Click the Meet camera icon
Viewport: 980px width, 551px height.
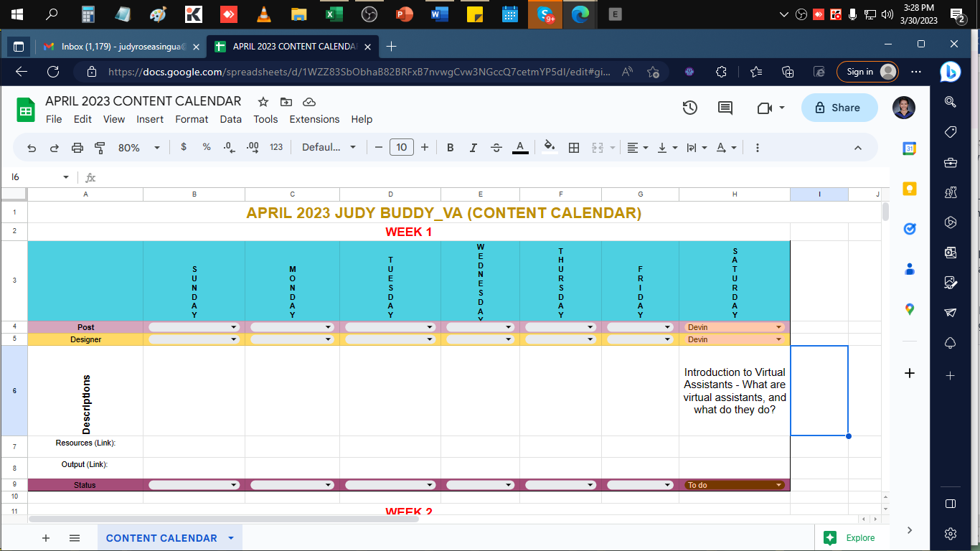[x=765, y=108]
